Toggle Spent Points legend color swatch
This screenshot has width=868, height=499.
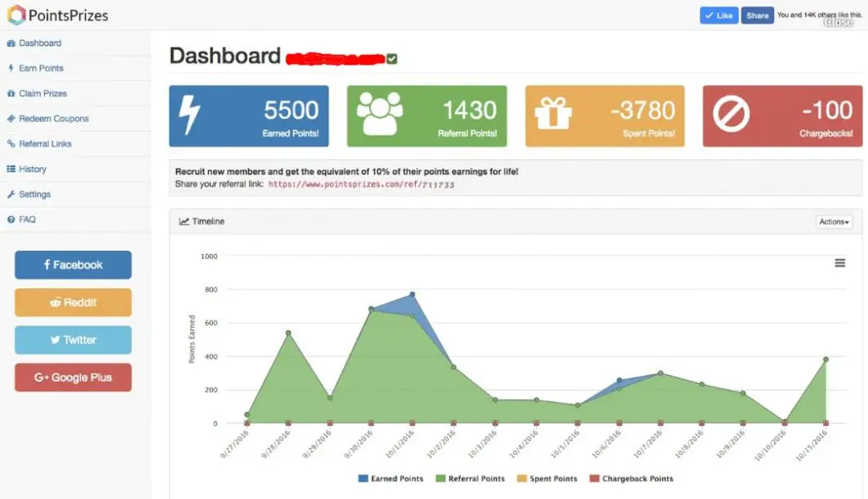[522, 479]
